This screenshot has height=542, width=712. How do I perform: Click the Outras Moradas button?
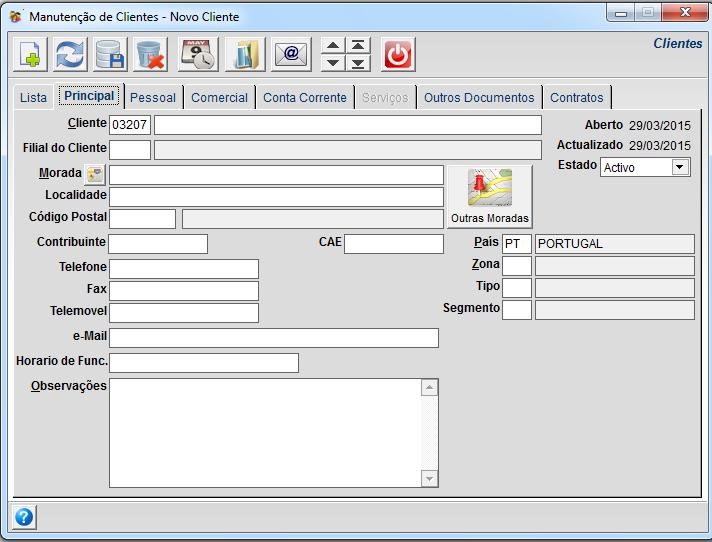489,197
